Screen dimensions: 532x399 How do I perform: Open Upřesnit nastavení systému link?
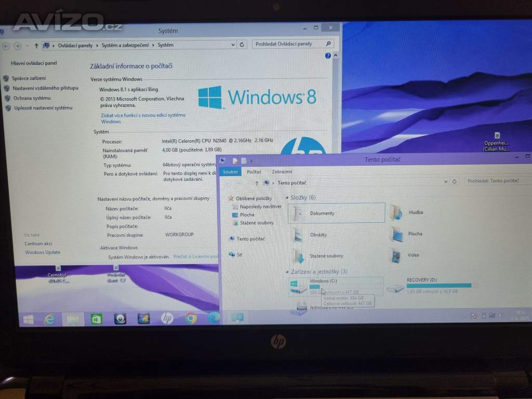coord(43,108)
